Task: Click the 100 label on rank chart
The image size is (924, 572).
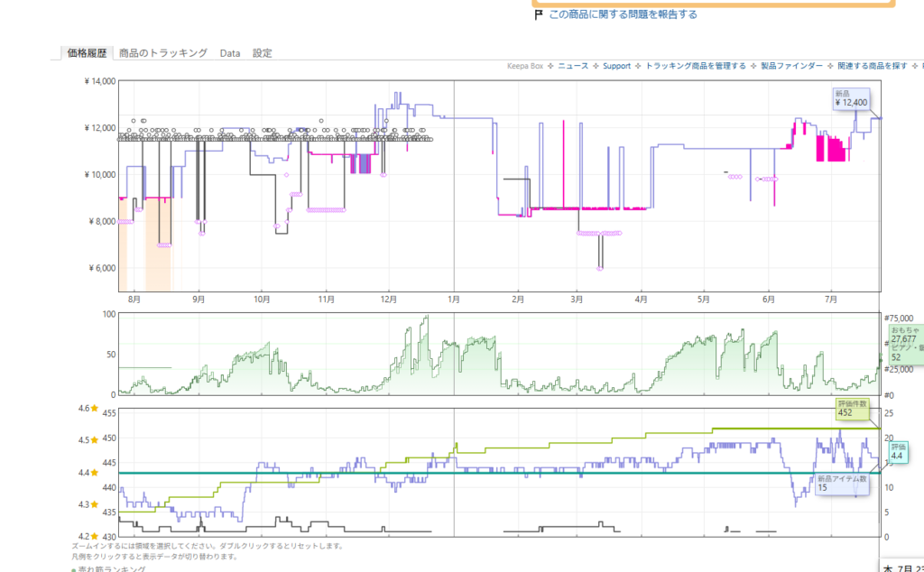Action: click(109, 314)
